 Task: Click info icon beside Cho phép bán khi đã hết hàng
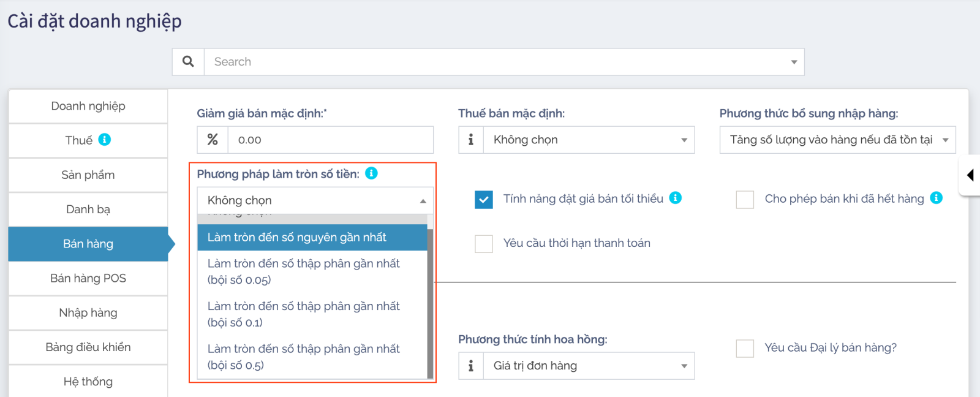[x=936, y=198]
